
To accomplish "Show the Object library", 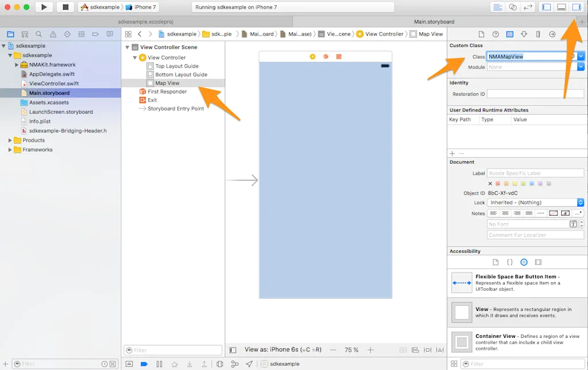I will click(524, 262).
